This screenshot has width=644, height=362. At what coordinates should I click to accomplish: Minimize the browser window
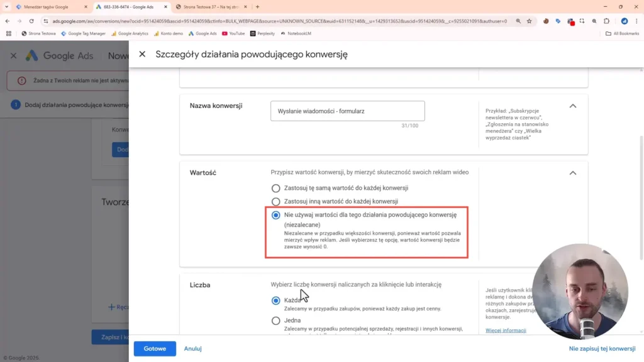coord(606,7)
